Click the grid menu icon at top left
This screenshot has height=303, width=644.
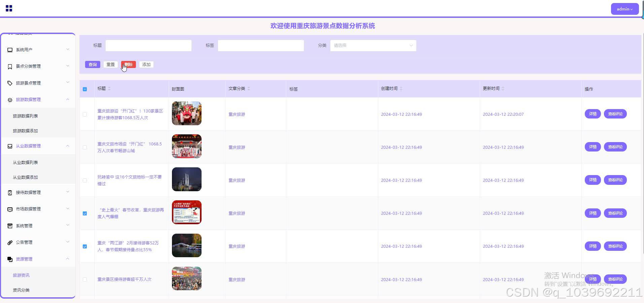(9, 8)
